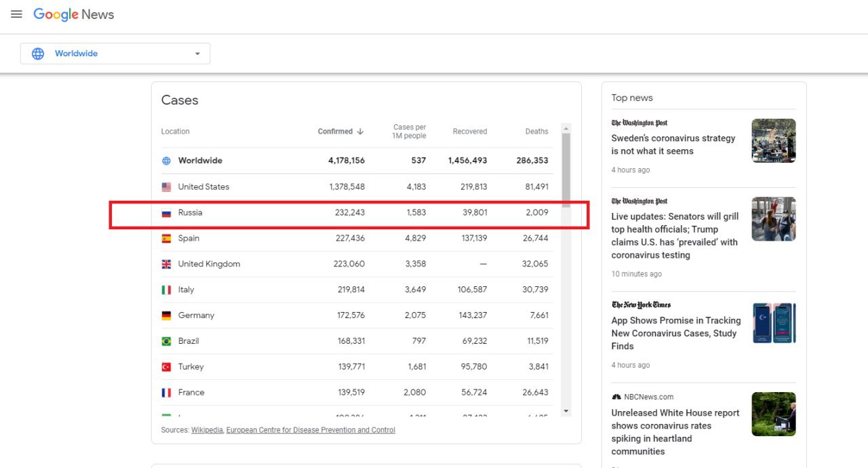Click the United Kingdom flag icon
Viewport: 868px width, 468px height.
166,264
